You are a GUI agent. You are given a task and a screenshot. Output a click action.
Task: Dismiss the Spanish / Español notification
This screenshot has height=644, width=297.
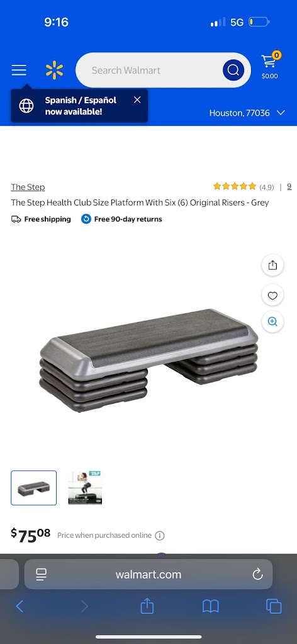(x=137, y=100)
